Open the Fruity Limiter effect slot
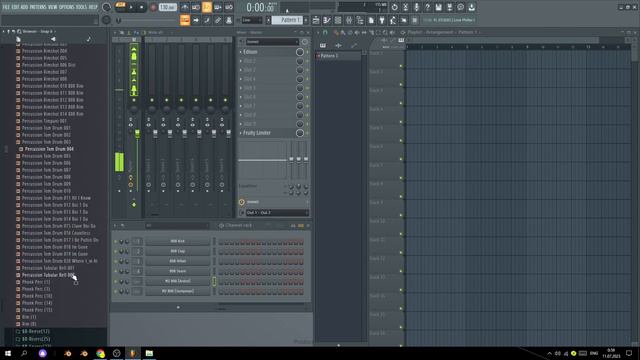This screenshot has height=360, width=640. (x=257, y=133)
